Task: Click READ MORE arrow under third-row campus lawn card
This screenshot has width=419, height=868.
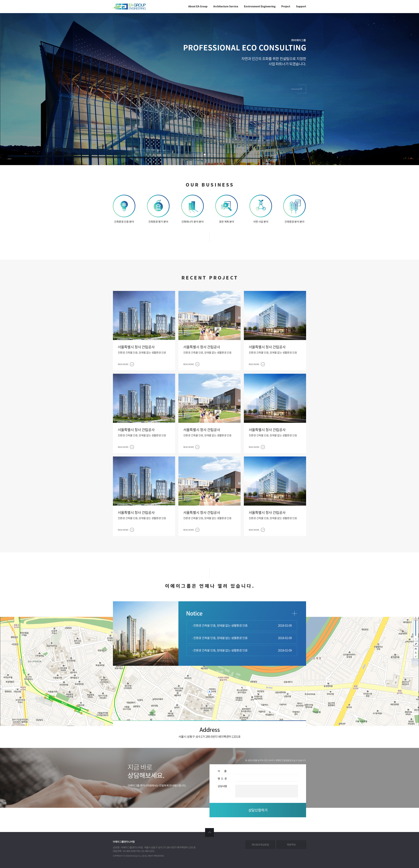Action: pyautogui.click(x=198, y=530)
